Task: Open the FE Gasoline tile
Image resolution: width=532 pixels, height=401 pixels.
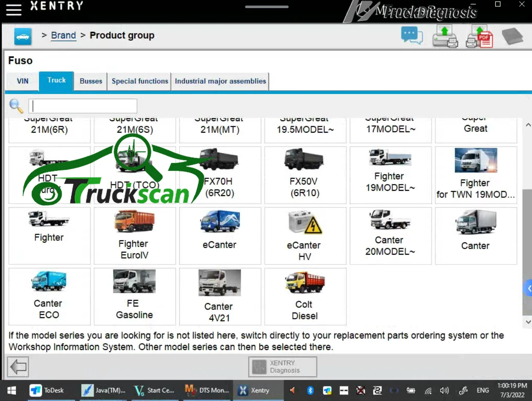Action: (x=135, y=297)
